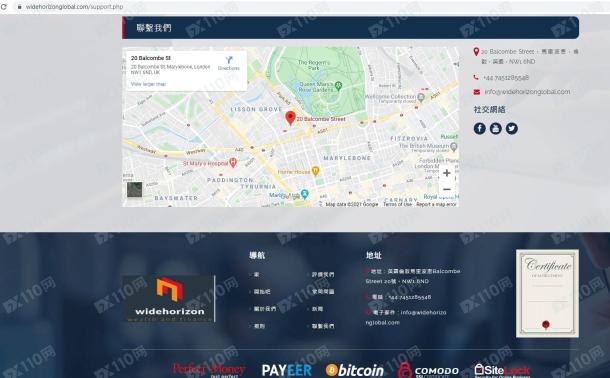Click the bitcoin payment logo

click(x=355, y=370)
